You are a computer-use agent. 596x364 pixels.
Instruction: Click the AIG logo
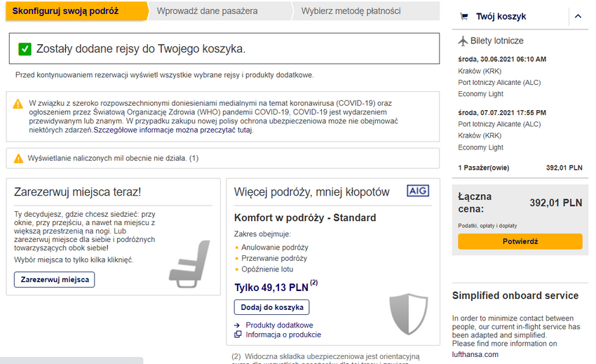click(x=418, y=191)
